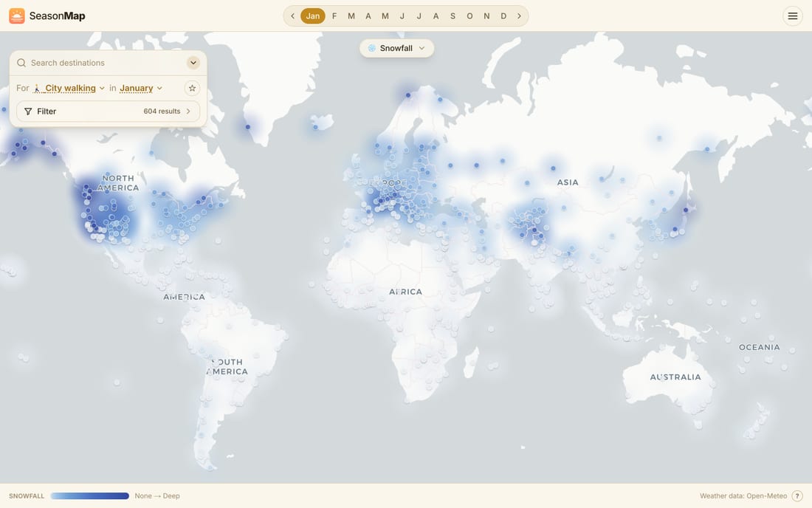The image size is (812, 508).
Task: Select the D (December) month tab
Action: point(503,16)
